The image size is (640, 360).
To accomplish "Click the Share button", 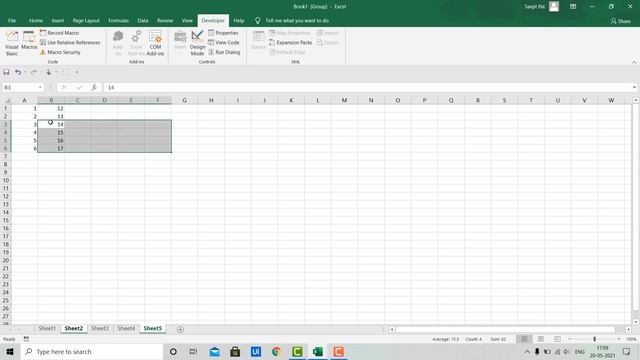I will pyautogui.click(x=620, y=21).
